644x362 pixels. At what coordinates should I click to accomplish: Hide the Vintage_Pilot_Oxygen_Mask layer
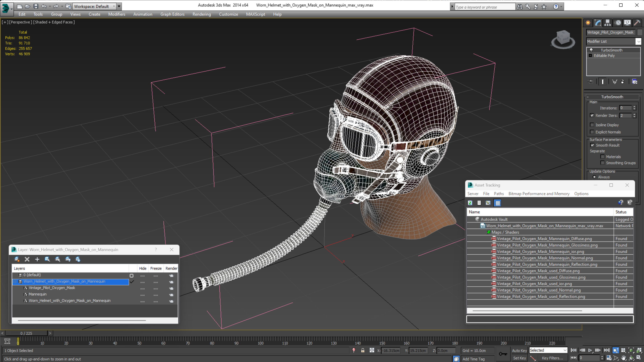[142, 288]
